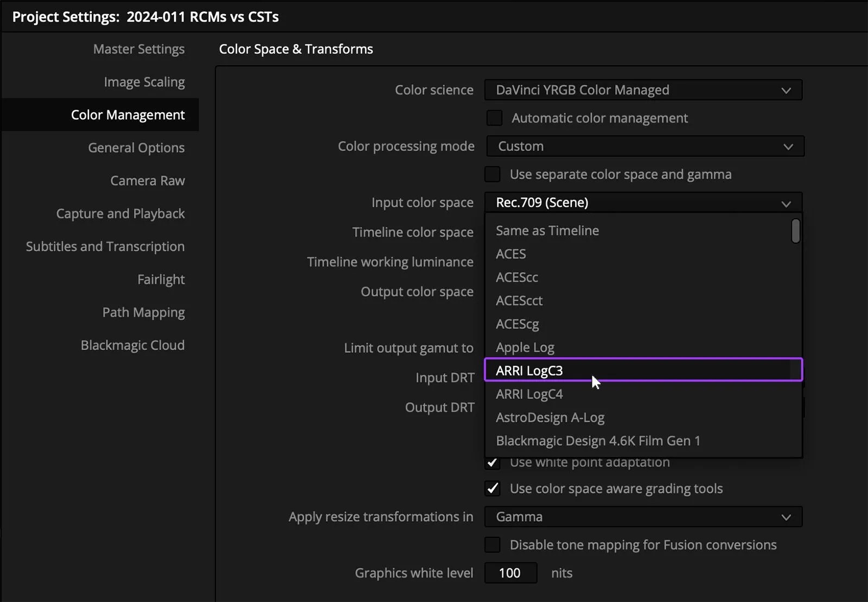Image resolution: width=868 pixels, height=602 pixels.
Task: Open Camera Raw section
Action: click(148, 181)
